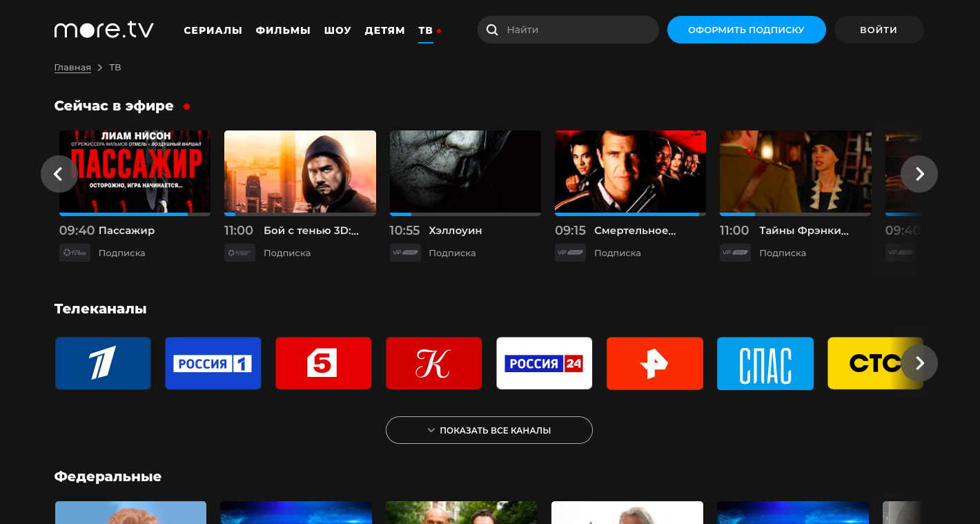Open the РЕН ТВ channel tile
The height and width of the screenshot is (524, 980).
click(655, 363)
